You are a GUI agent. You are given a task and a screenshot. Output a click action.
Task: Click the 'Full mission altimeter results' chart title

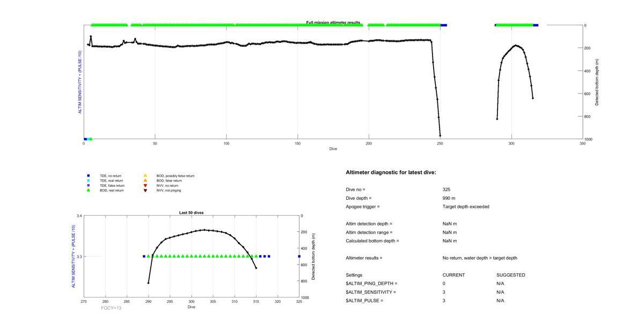click(333, 23)
